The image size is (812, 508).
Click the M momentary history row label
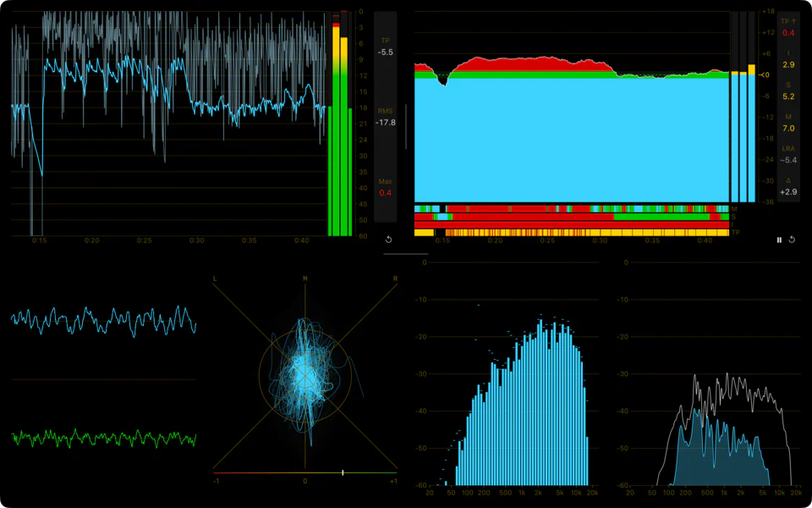(x=734, y=209)
